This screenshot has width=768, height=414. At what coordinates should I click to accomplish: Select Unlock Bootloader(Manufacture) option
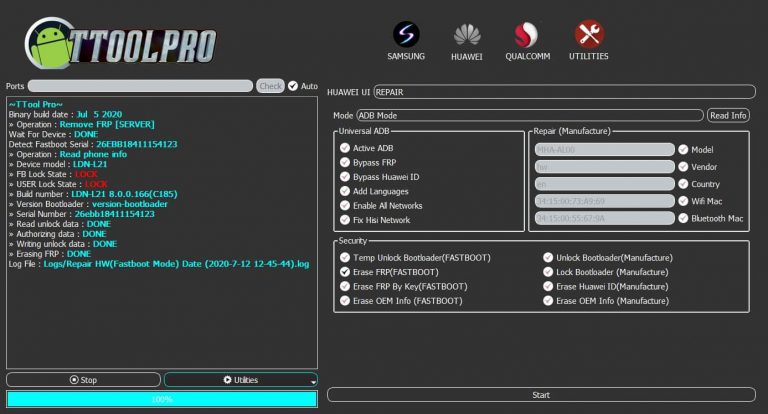[608, 257]
